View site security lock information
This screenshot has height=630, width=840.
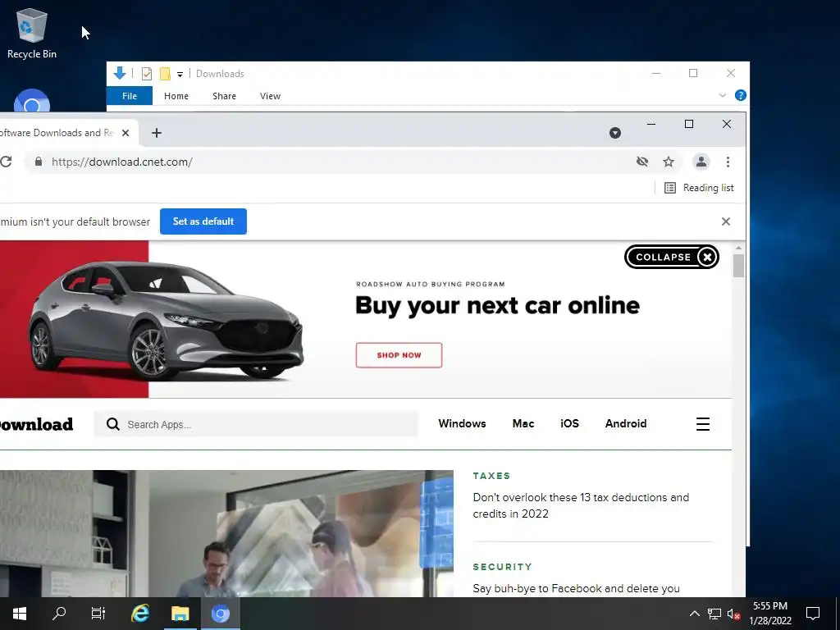[x=38, y=162]
